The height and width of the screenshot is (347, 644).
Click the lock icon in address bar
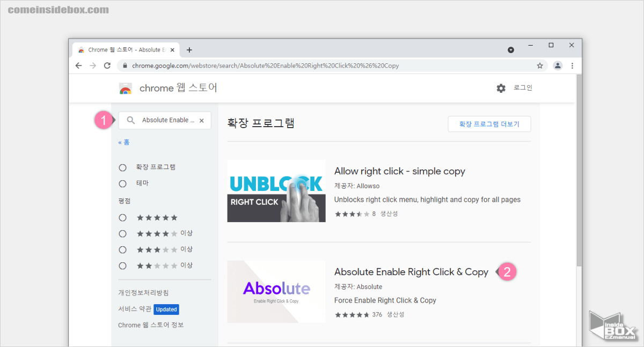pos(125,65)
